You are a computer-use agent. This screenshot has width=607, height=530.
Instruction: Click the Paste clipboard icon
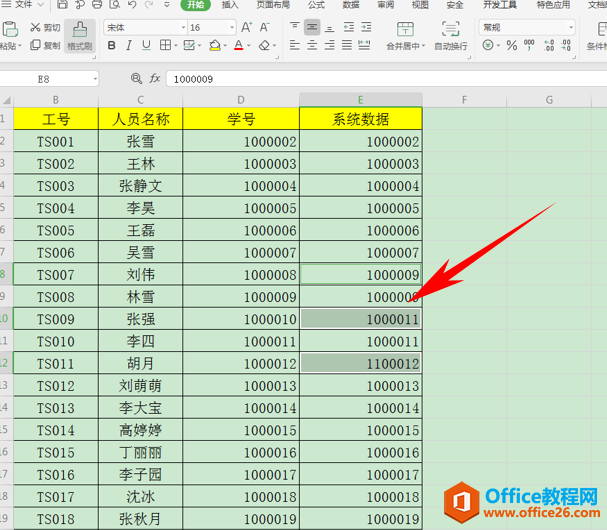[10, 29]
